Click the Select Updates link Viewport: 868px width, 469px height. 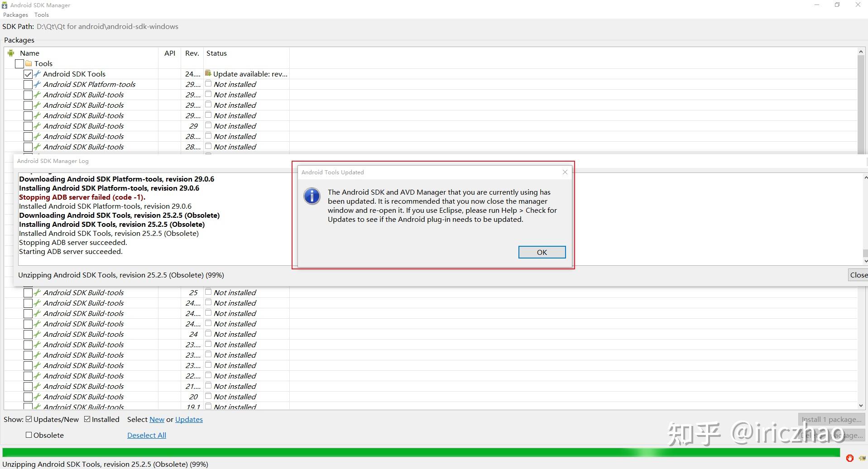click(x=189, y=420)
